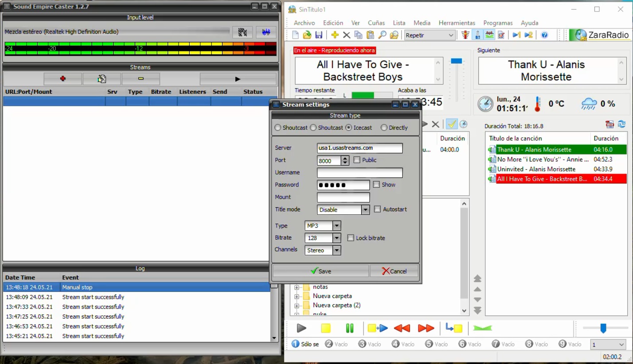
Task: Open the jingle page number dropdown
Action: coord(608,344)
